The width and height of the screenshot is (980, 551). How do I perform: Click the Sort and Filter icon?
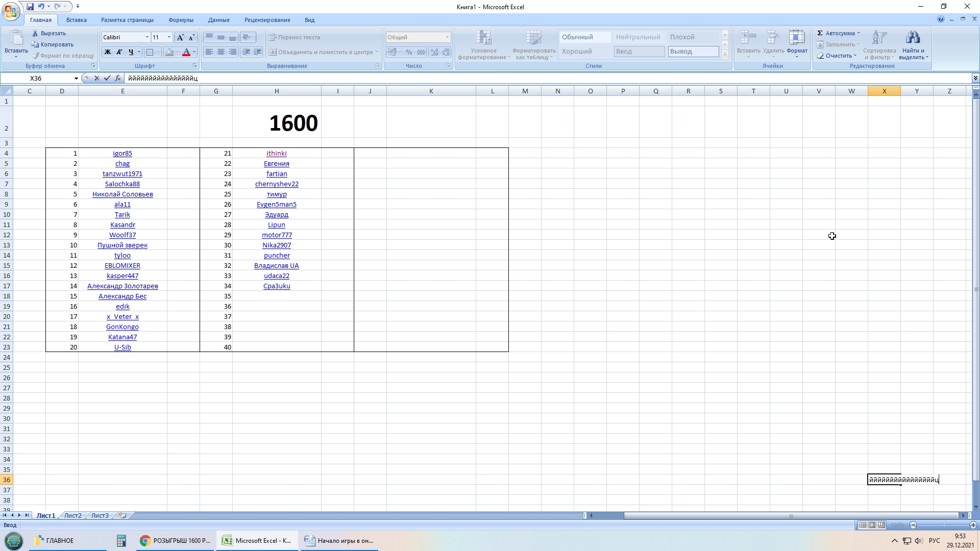click(879, 38)
